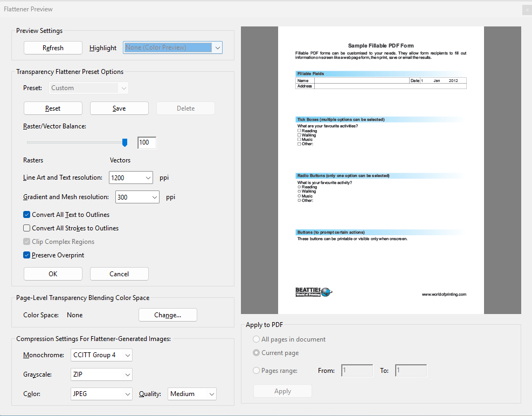
Task: Open the Highlight dropdown
Action: (x=172, y=47)
